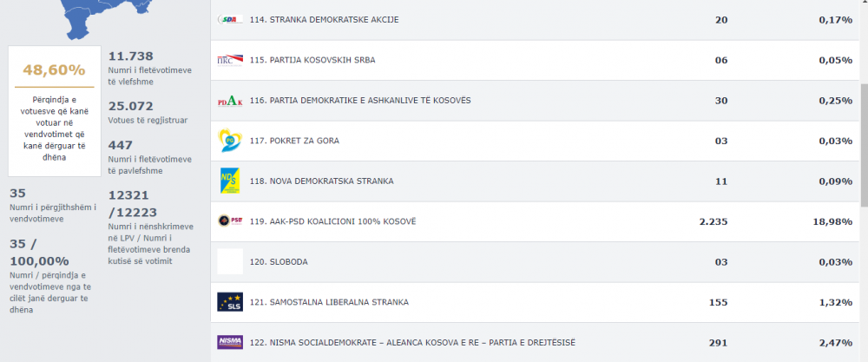Click the 2.235 votes value
The height and width of the screenshot is (362, 868).
click(x=713, y=222)
